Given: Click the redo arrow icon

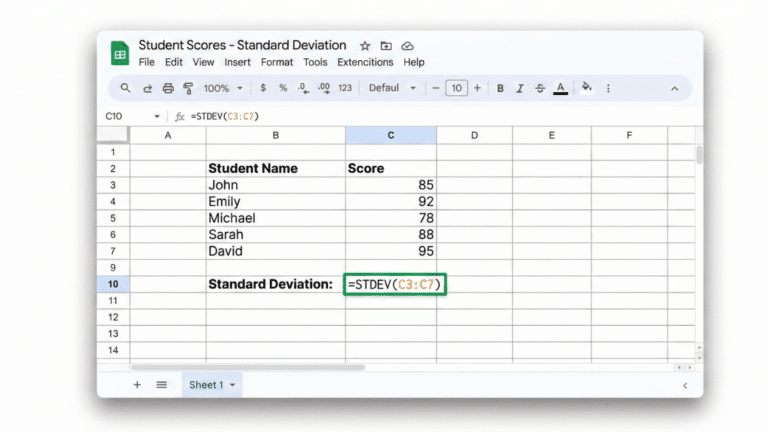Looking at the screenshot, I should (x=147, y=89).
